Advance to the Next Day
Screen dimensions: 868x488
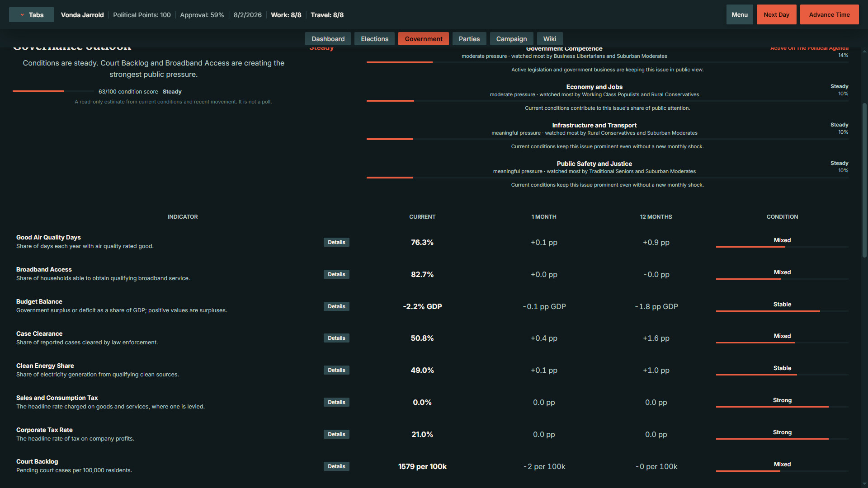[x=776, y=14]
